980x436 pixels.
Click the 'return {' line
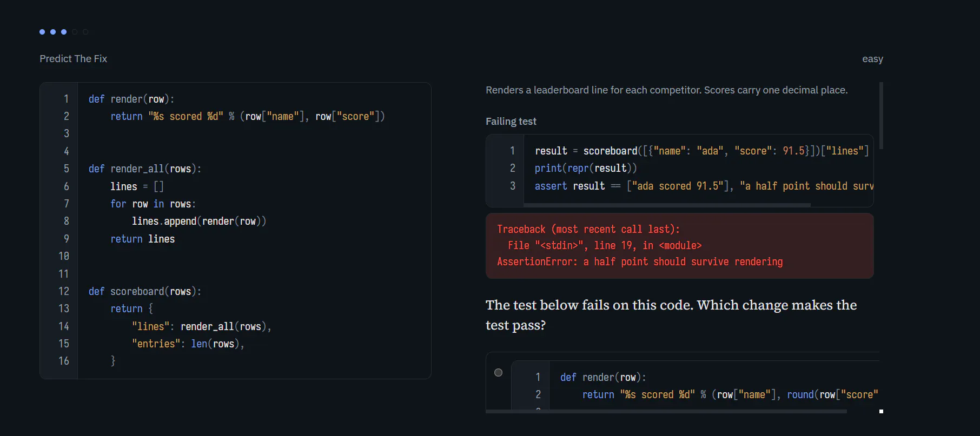[131, 308]
